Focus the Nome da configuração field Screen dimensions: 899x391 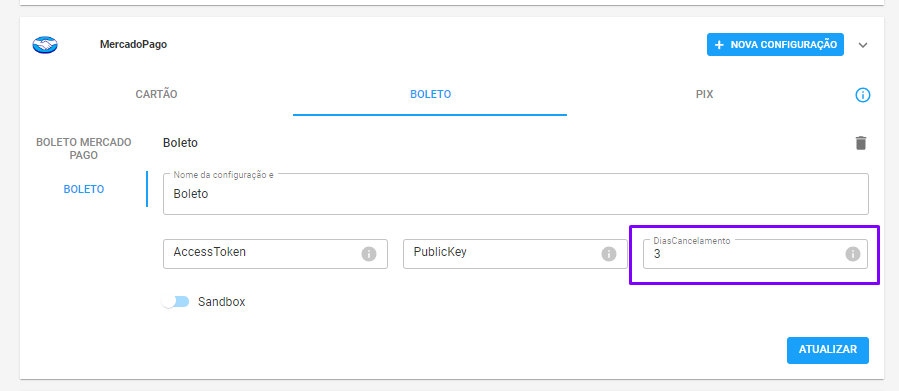(515, 194)
